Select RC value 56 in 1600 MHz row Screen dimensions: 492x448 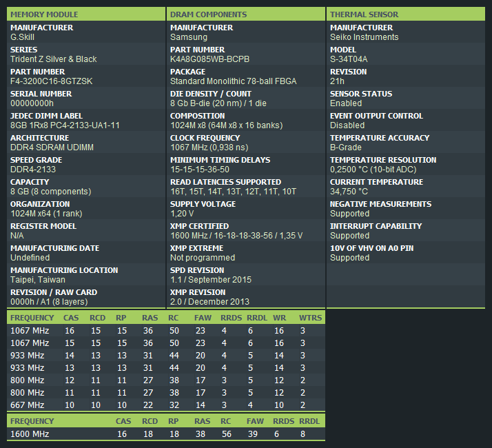pos(227,434)
